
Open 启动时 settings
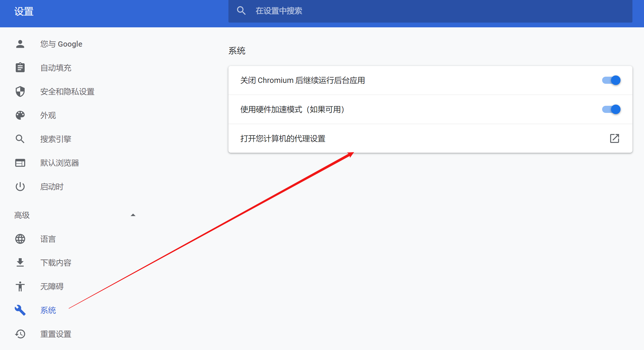pos(52,187)
